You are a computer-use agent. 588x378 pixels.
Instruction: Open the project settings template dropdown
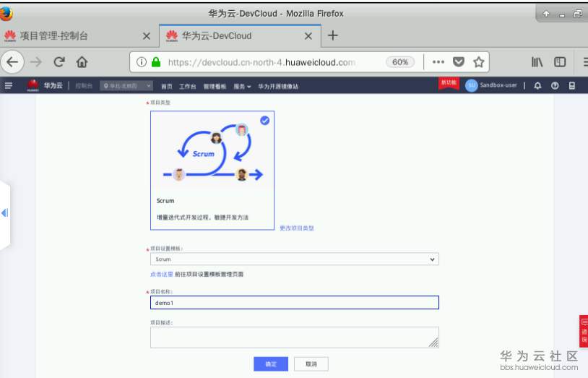pos(295,259)
